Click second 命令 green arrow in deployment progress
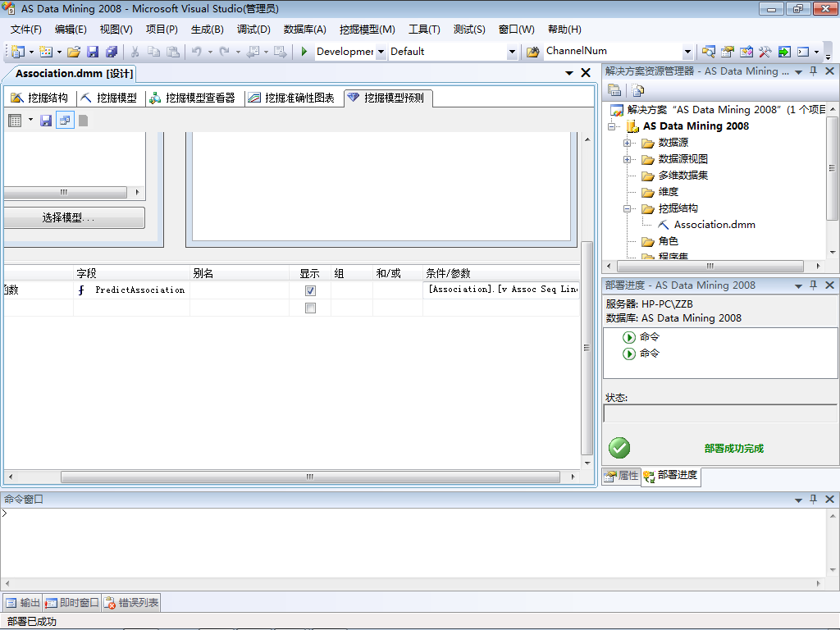 629,354
